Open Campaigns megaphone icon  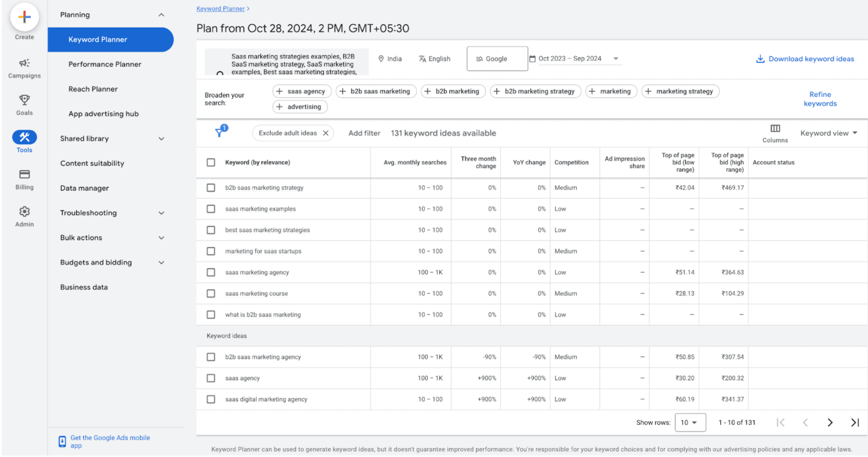click(x=24, y=63)
